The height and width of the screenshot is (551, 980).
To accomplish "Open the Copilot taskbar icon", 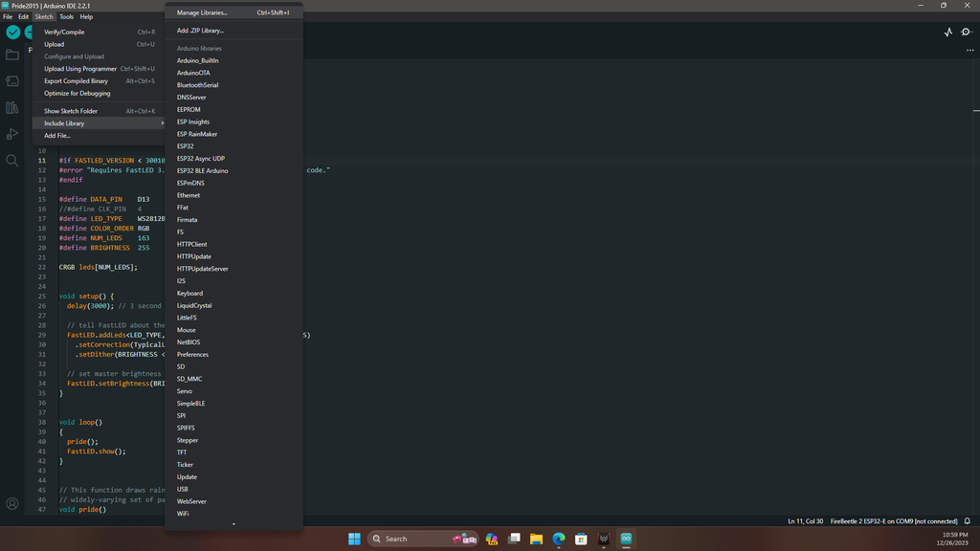I will pyautogui.click(x=491, y=539).
